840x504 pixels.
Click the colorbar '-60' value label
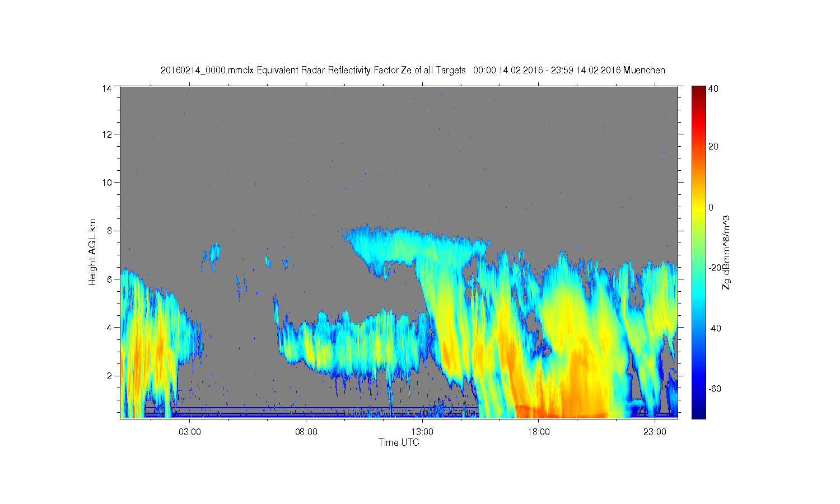coord(715,389)
